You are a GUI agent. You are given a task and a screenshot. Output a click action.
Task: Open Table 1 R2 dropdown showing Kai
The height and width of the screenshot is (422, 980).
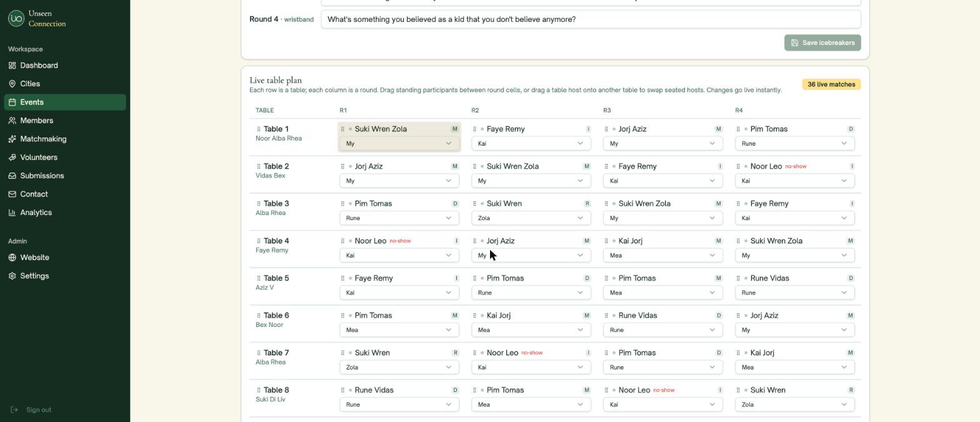(531, 144)
